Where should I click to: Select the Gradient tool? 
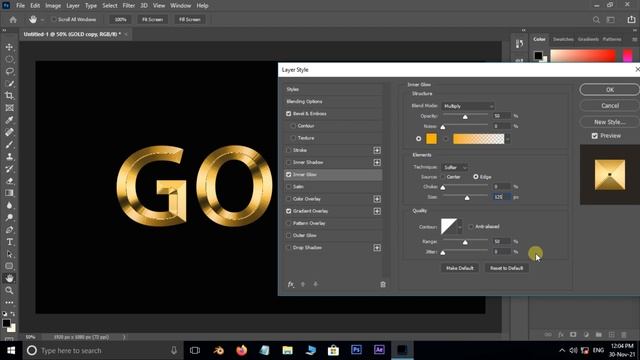[x=9, y=193]
